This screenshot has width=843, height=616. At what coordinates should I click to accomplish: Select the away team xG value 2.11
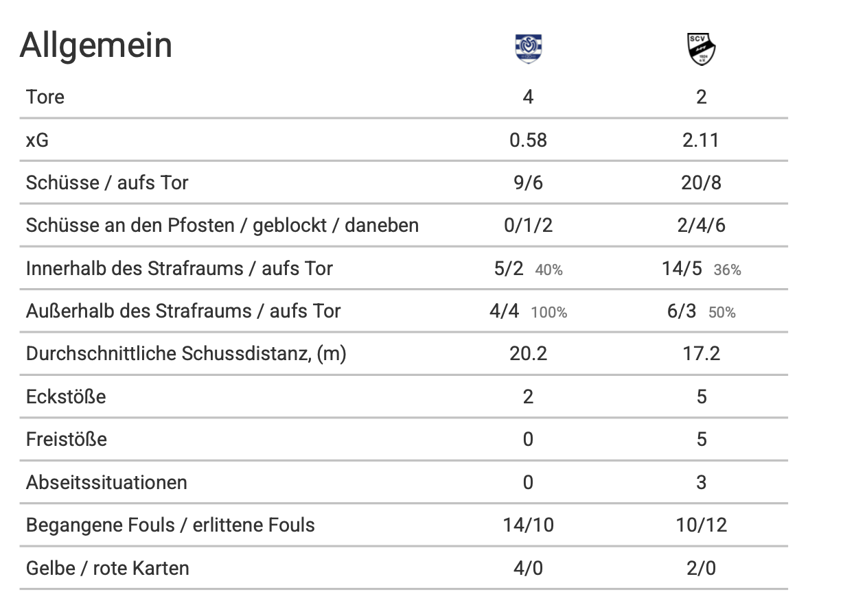point(701,140)
